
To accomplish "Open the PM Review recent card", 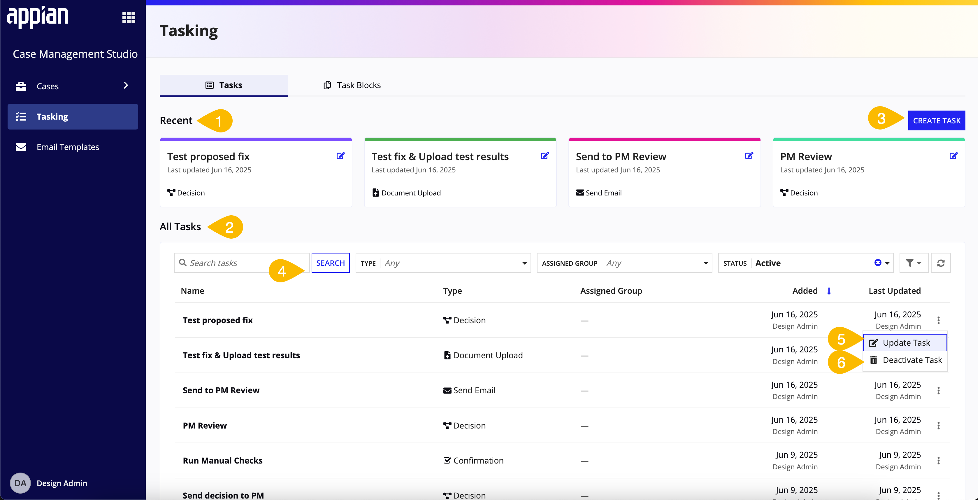I will click(x=869, y=173).
